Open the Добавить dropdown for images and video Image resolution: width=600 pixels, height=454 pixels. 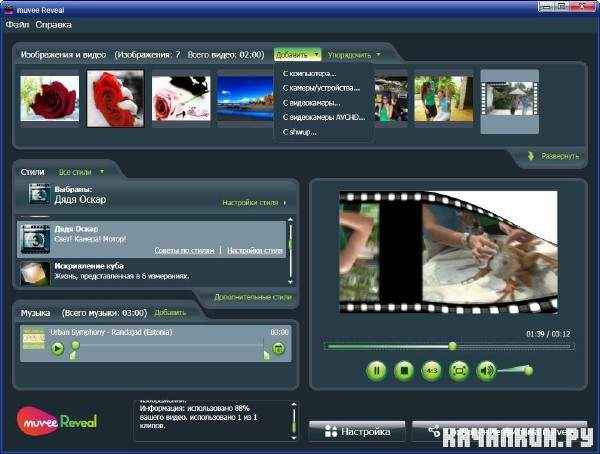click(297, 55)
